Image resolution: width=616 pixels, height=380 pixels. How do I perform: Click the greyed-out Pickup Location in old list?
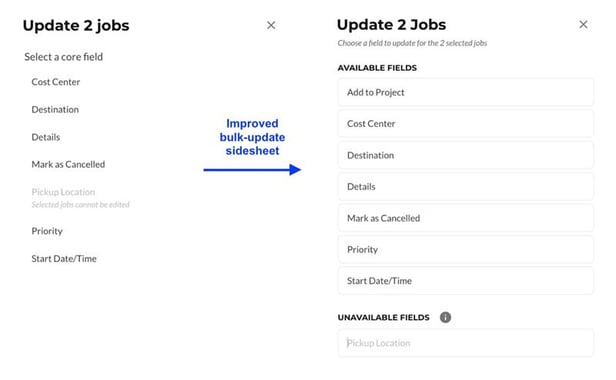coord(63,192)
